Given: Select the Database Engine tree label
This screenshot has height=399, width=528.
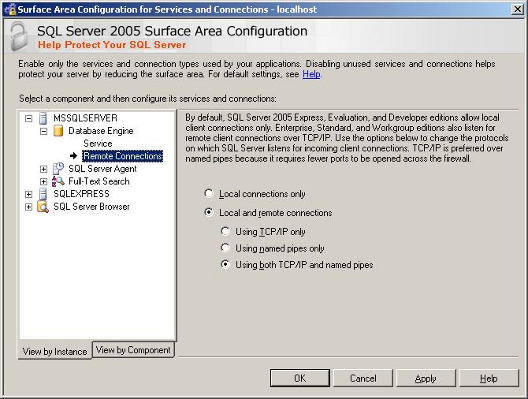Looking at the screenshot, I should tap(101, 131).
